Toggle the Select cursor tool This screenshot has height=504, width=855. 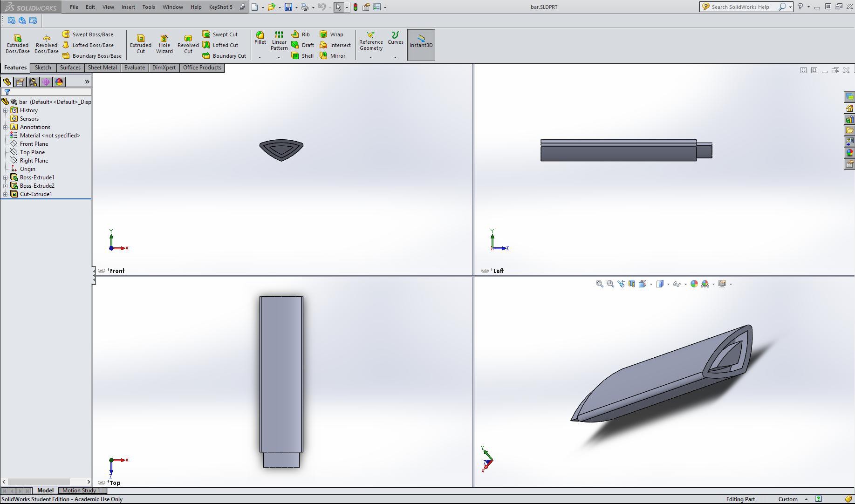[338, 7]
